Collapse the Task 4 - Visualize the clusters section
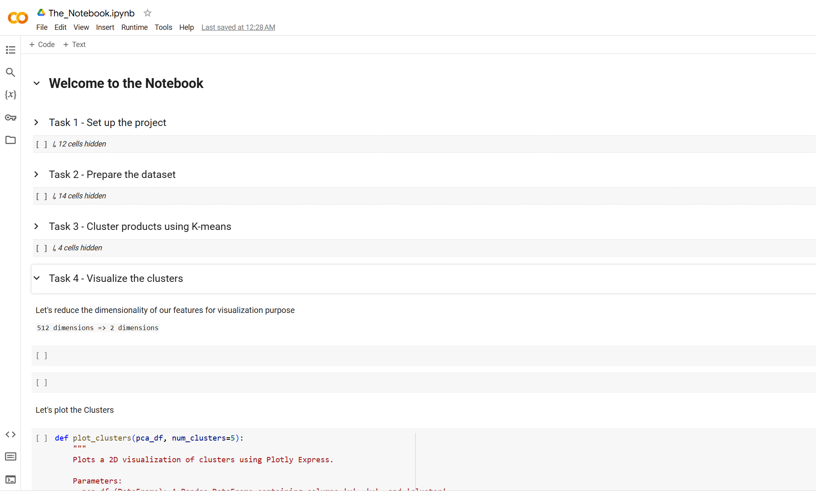The width and height of the screenshot is (816, 504). [36, 279]
